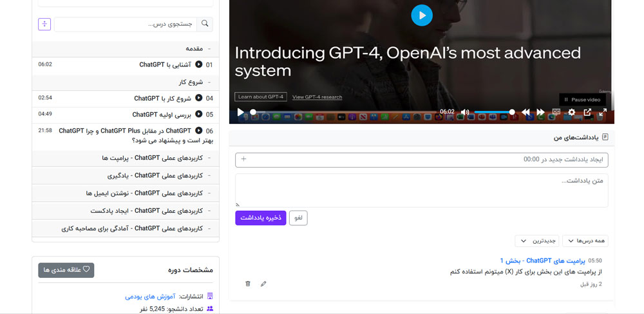
Task: Click the ایجاد یادداشت جدید در 00:00 field
Action: coord(422,160)
